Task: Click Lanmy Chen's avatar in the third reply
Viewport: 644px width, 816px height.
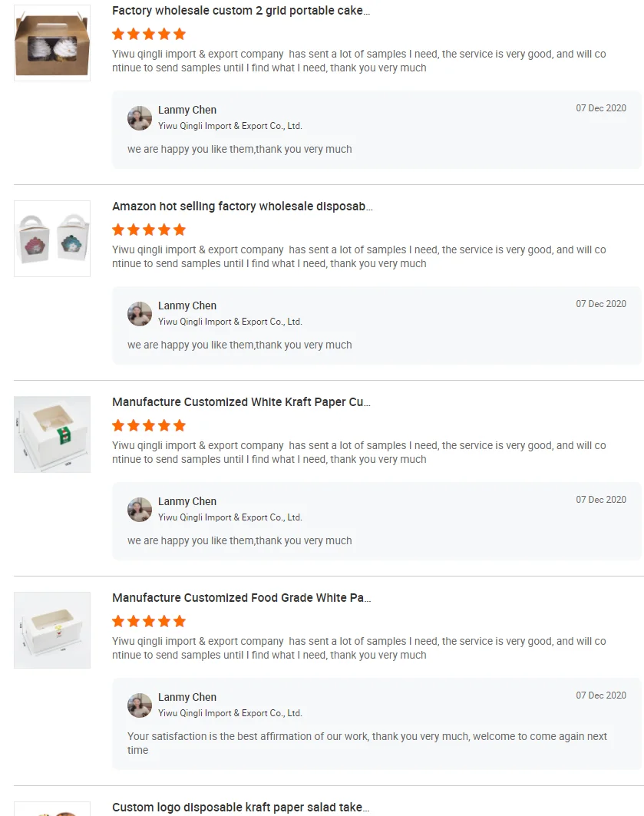Action: tap(140, 510)
